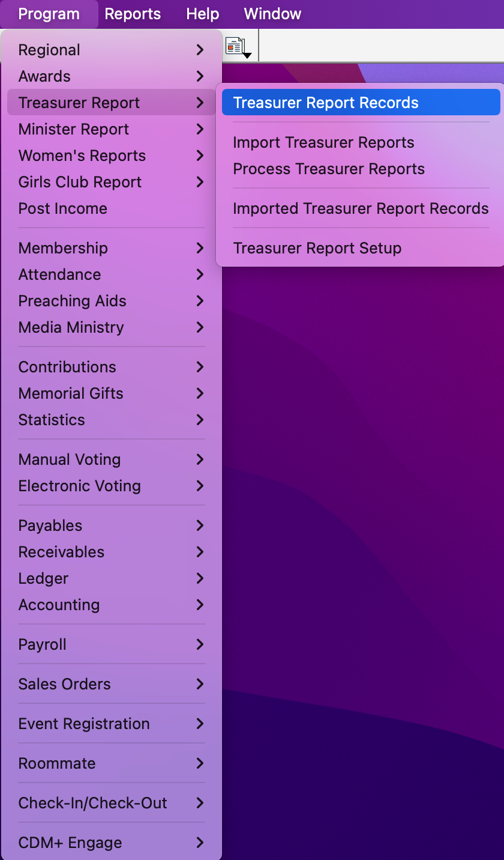Open the Window menu

272,14
